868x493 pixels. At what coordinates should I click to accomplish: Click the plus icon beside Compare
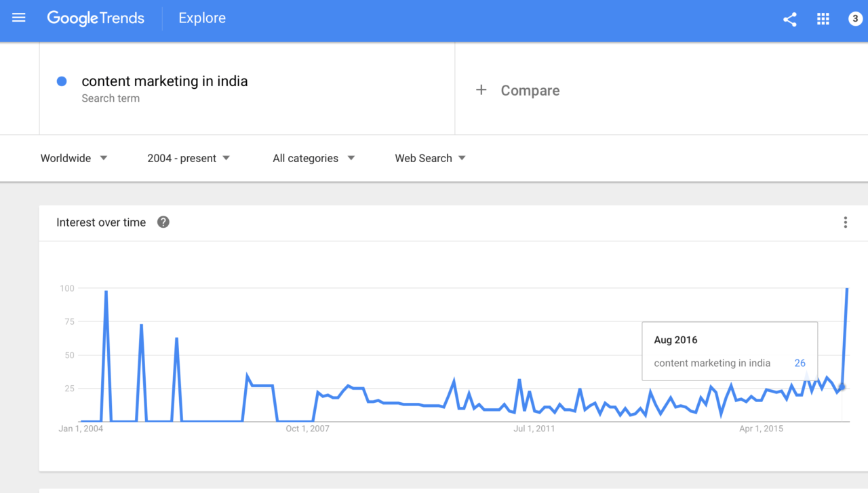coord(481,90)
